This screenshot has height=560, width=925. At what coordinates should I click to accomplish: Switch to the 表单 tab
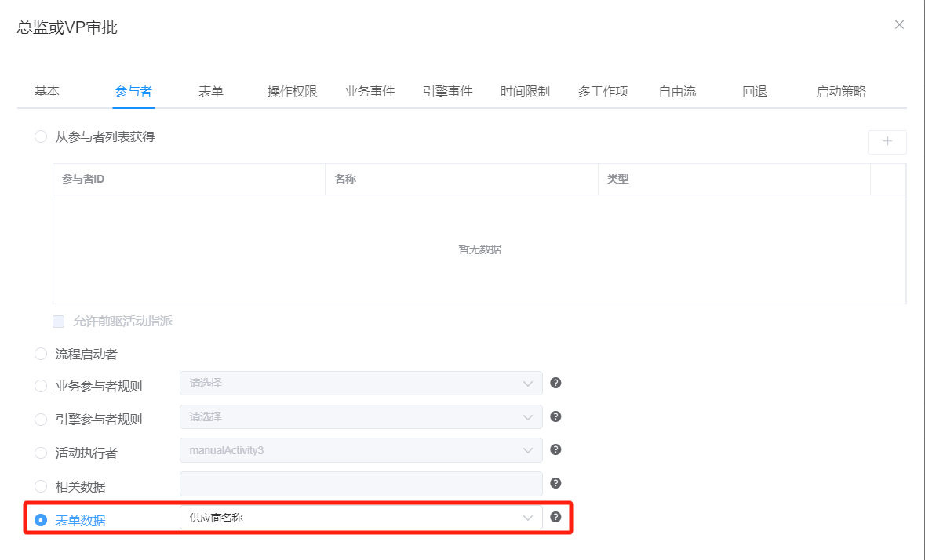pyautogui.click(x=210, y=91)
